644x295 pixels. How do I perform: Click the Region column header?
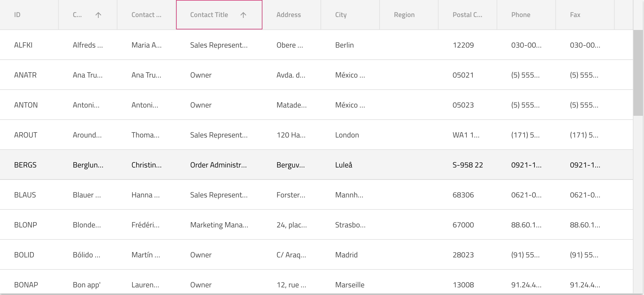click(404, 15)
